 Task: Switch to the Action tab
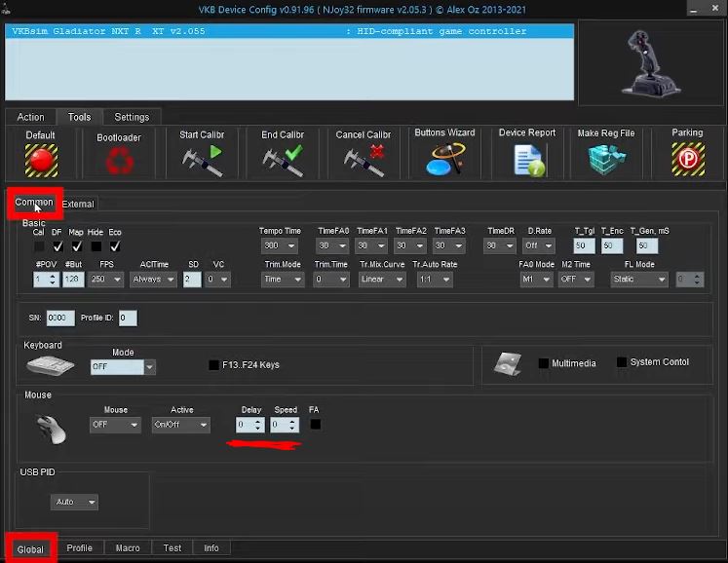coord(30,117)
